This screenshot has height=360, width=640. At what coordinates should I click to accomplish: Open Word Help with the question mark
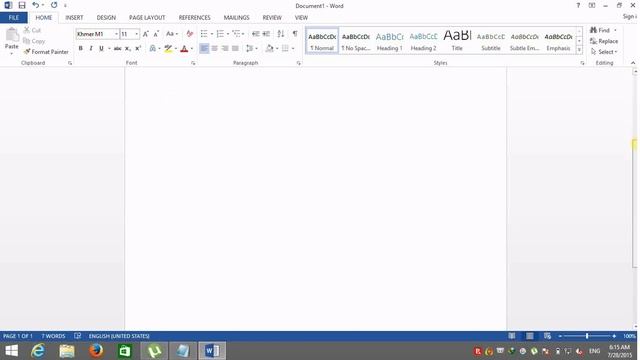coord(578,5)
